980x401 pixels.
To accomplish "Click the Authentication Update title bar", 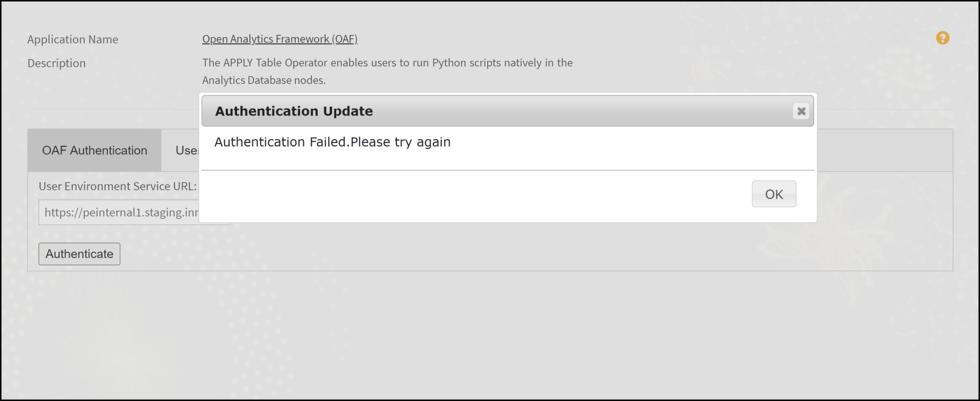I will 479,111.
